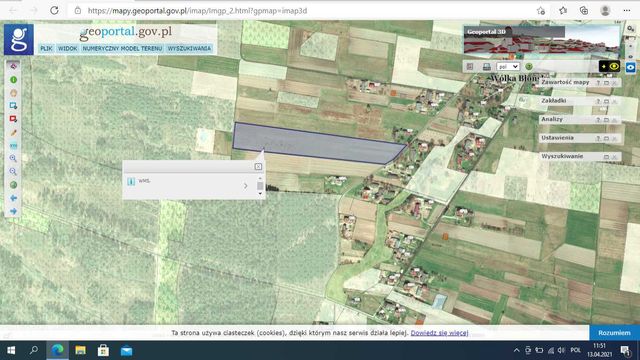Go to next map view arrow

pos(13,211)
